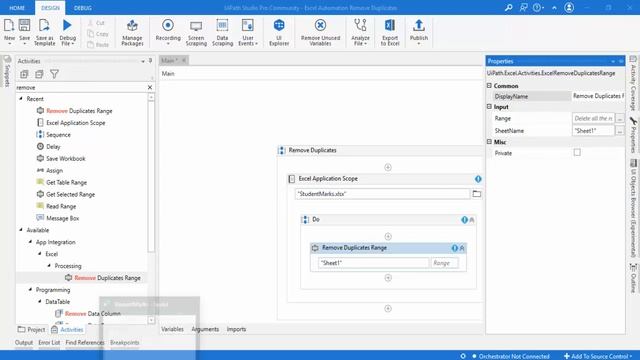The width and height of the screenshot is (640, 360).
Task: Add activity via plus above Excel Application Scope
Action: [388, 167]
